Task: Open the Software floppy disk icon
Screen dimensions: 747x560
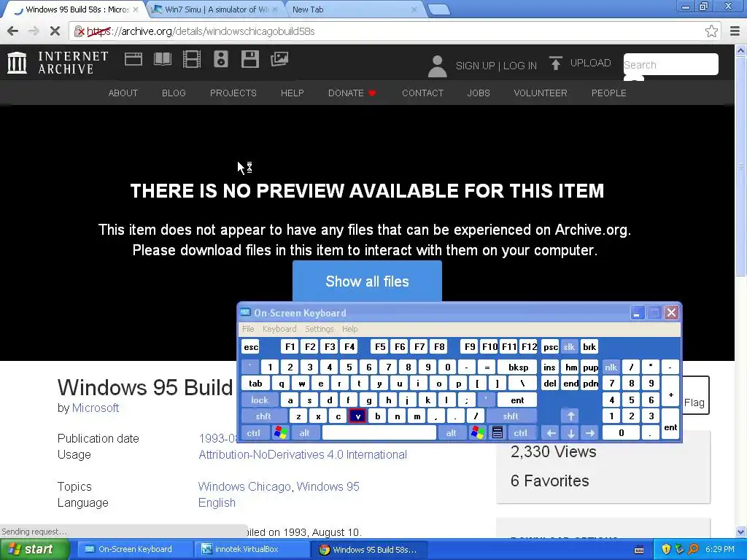Action: point(249,60)
